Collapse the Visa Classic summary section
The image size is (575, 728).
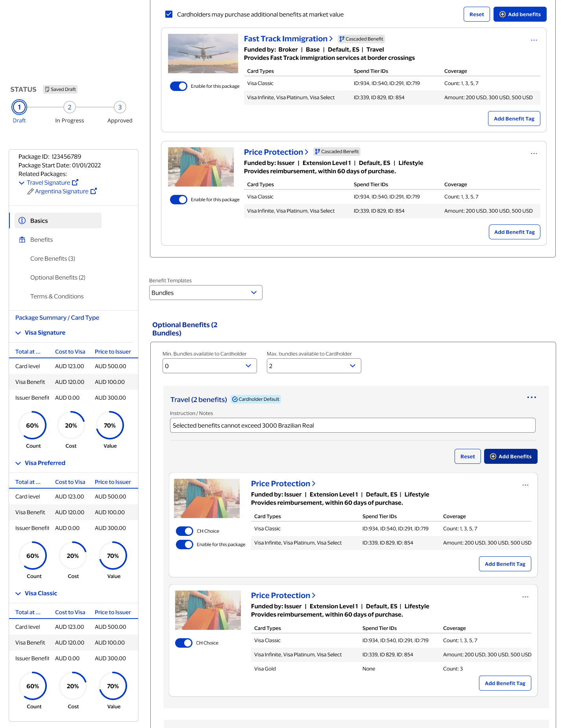[18, 593]
